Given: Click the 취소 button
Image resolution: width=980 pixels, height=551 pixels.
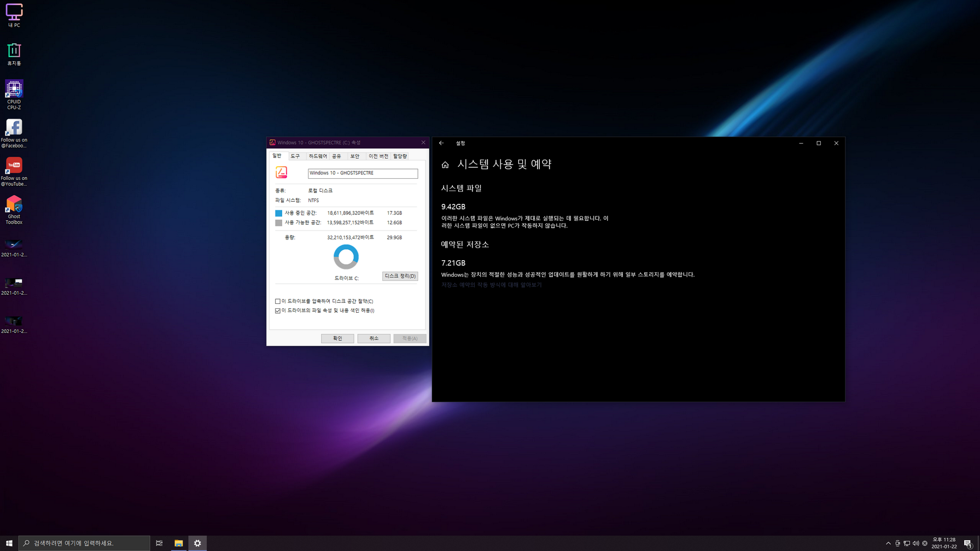Looking at the screenshot, I should 374,338.
